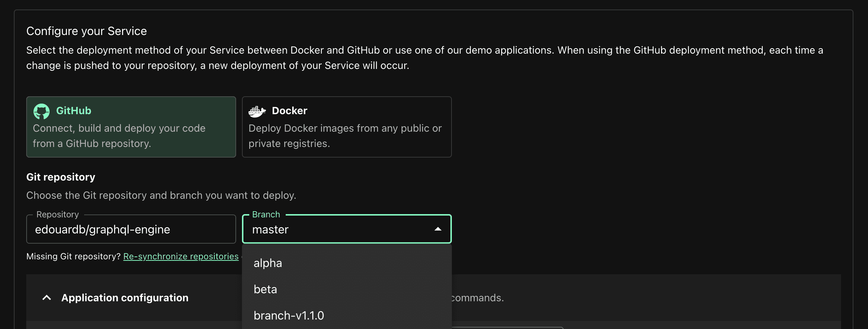
Task: Click the Configure your Service heading
Action: (86, 31)
